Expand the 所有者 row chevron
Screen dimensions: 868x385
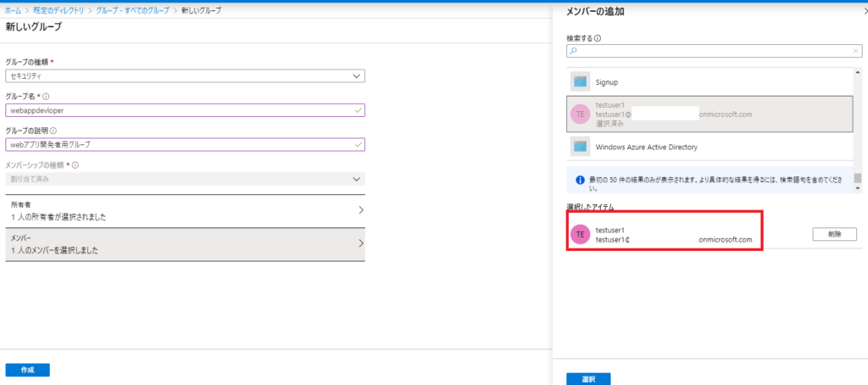361,210
